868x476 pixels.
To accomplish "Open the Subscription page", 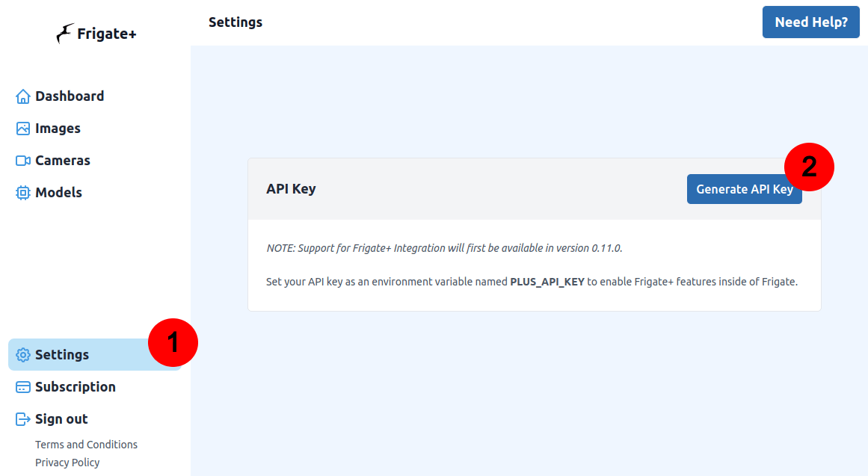I will (76, 386).
